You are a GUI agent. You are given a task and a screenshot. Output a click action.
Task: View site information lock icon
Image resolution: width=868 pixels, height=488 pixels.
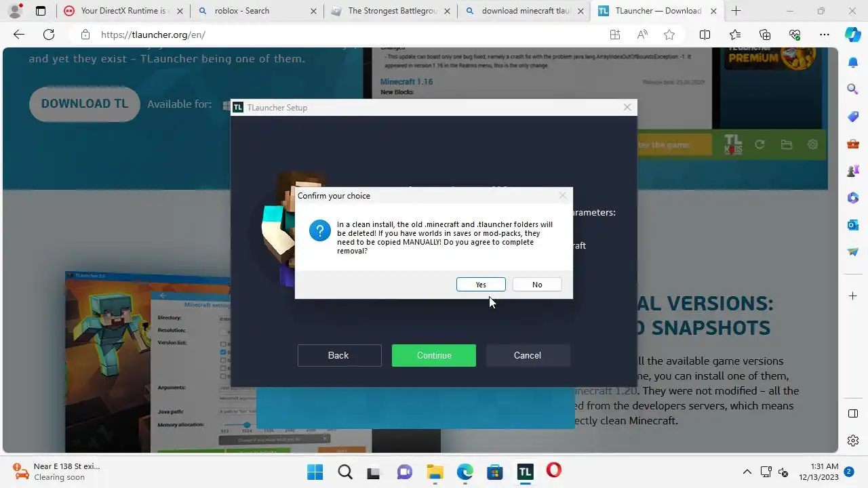[85, 35]
